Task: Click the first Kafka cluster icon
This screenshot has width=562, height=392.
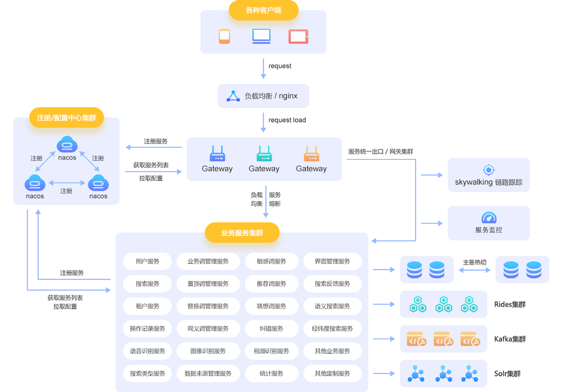Action: tap(416, 339)
